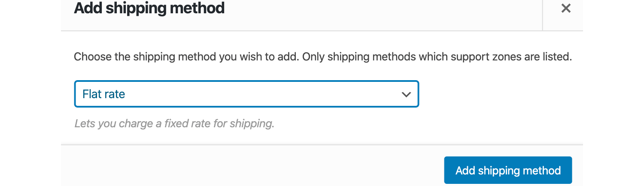
Task: Click the word 'Only' in the instruction sentence
Action: (314, 57)
